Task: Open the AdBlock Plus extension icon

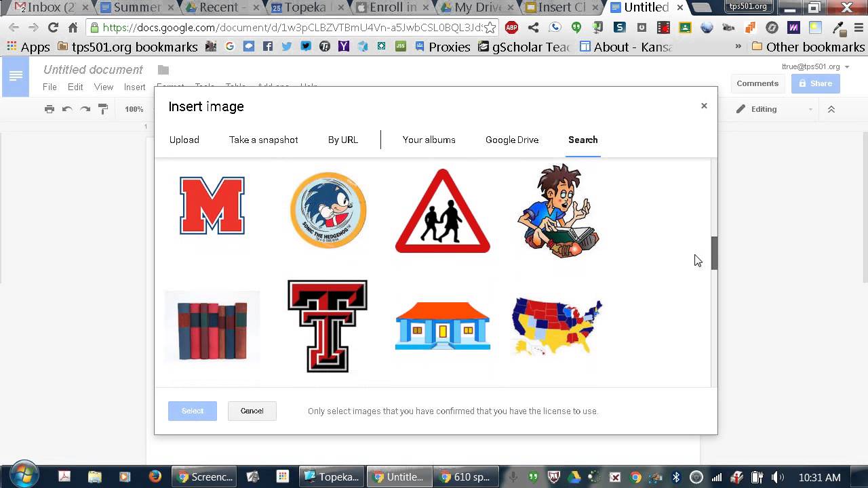Action: tap(511, 28)
